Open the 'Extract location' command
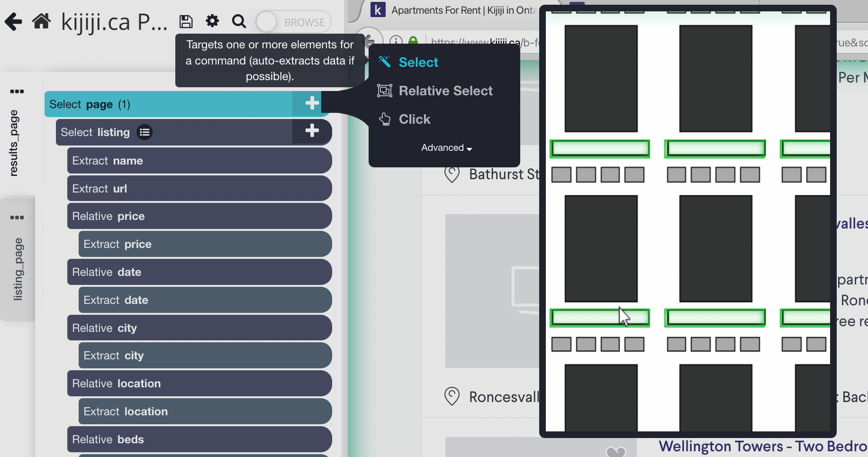 coord(205,411)
